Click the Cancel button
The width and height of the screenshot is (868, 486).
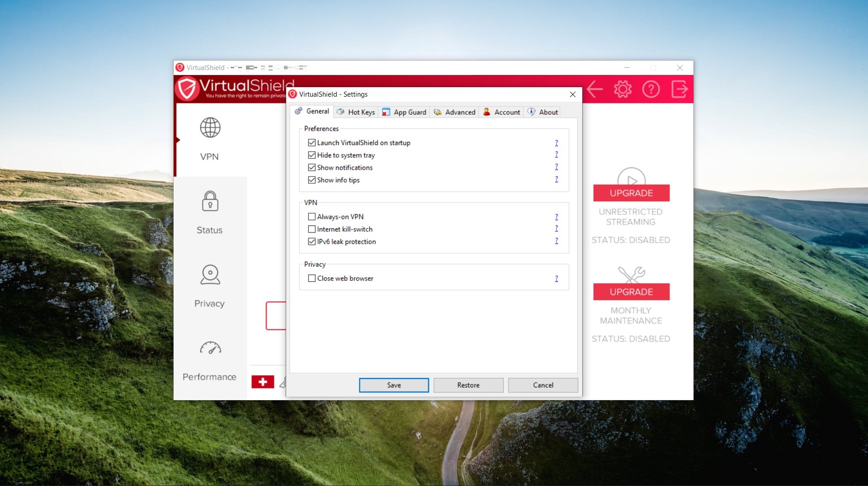tap(543, 385)
